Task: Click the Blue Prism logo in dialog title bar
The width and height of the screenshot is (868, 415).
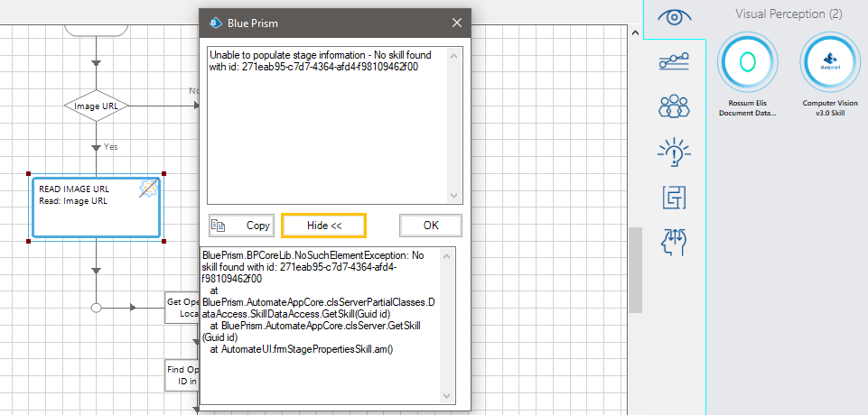Action: (x=214, y=23)
